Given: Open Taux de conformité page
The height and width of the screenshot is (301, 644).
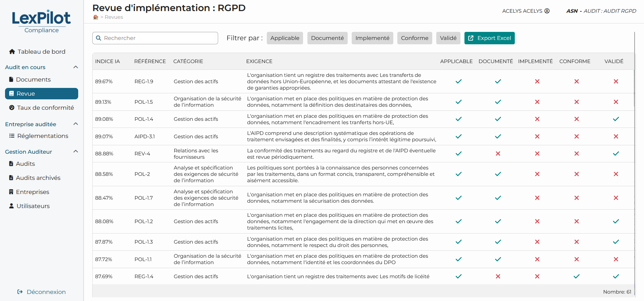Looking at the screenshot, I should (x=42, y=108).
